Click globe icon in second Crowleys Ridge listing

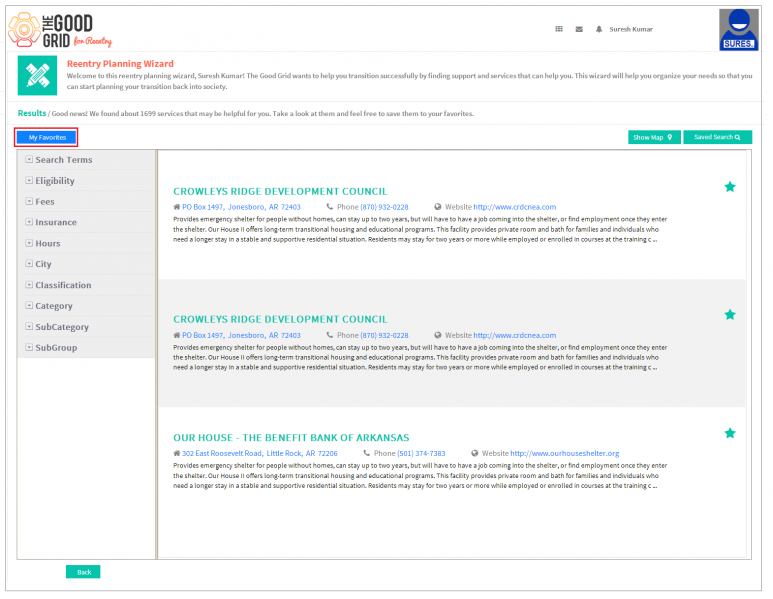click(437, 335)
